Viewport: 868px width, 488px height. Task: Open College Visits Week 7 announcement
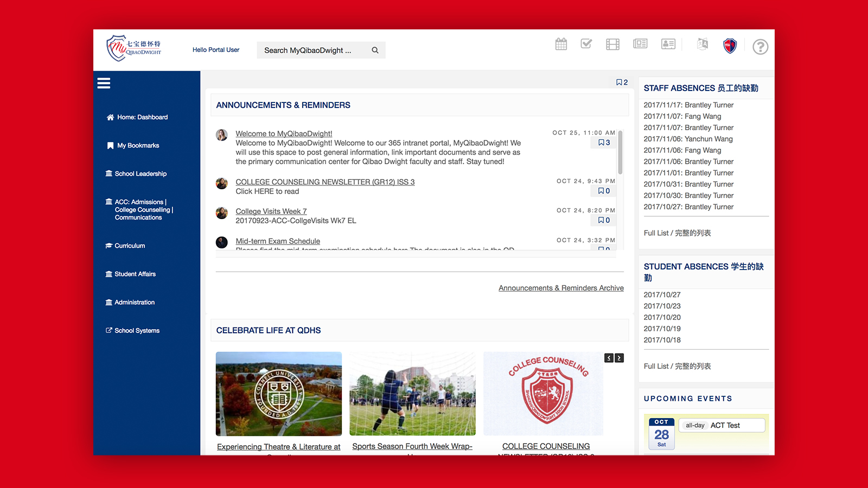[x=271, y=211]
